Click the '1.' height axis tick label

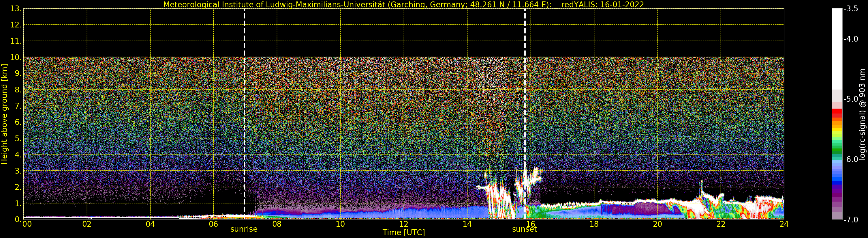(18, 204)
